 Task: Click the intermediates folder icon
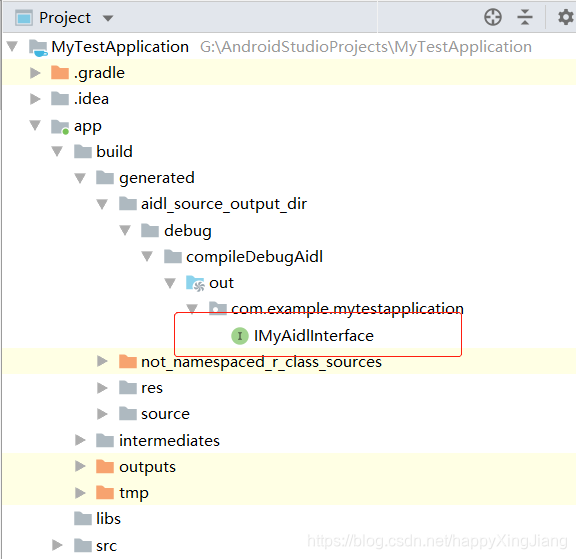105,440
